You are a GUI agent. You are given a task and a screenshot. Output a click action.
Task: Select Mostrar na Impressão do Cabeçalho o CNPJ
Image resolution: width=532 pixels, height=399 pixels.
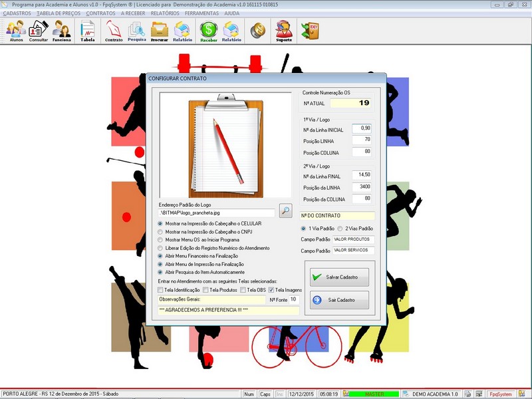(x=160, y=231)
